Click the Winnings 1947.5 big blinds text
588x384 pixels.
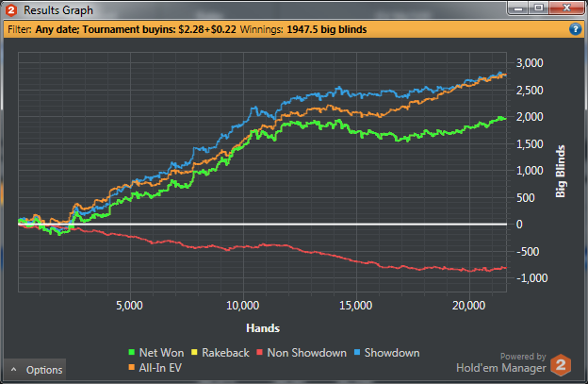tap(303, 29)
